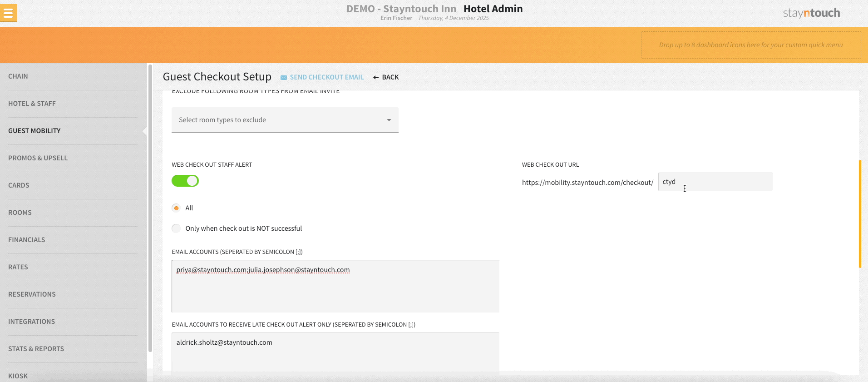Image resolution: width=868 pixels, height=382 pixels.
Task: Click the stayntouch logo
Action: [x=811, y=13]
